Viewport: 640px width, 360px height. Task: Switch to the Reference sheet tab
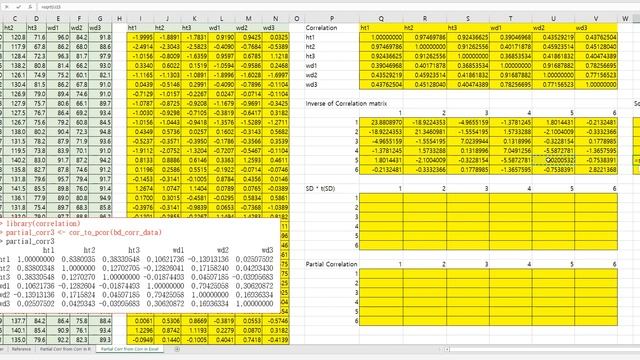[x=21, y=349]
